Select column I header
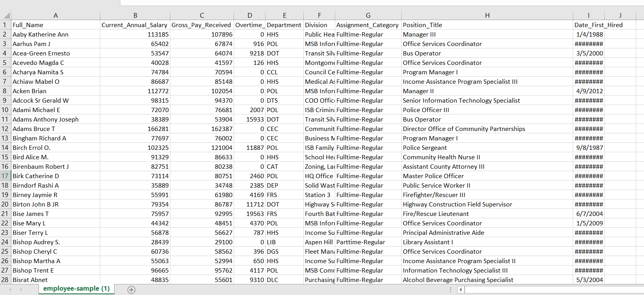 589,15
